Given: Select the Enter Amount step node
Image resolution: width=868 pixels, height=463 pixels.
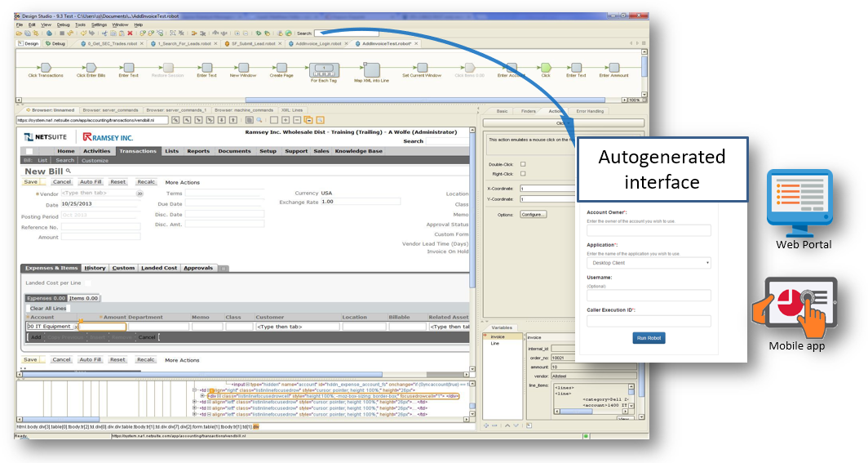Looking at the screenshot, I should [613, 68].
